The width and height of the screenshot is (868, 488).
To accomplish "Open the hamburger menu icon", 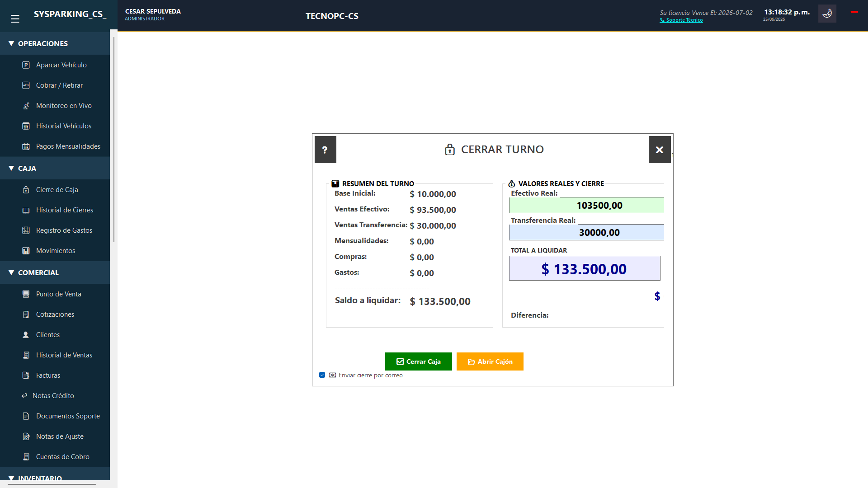I will (15, 19).
